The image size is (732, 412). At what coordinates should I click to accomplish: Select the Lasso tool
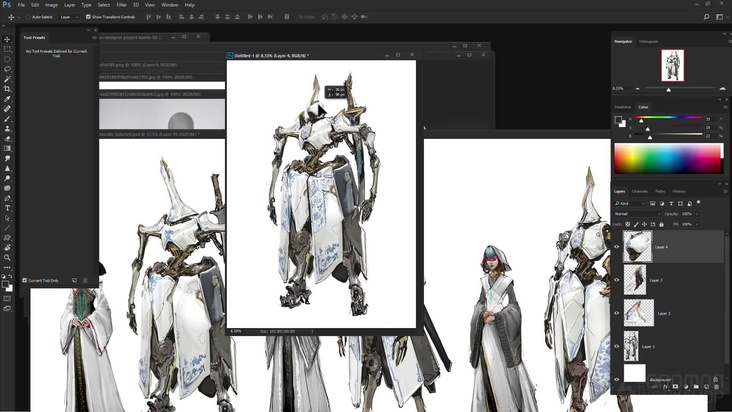coord(7,69)
